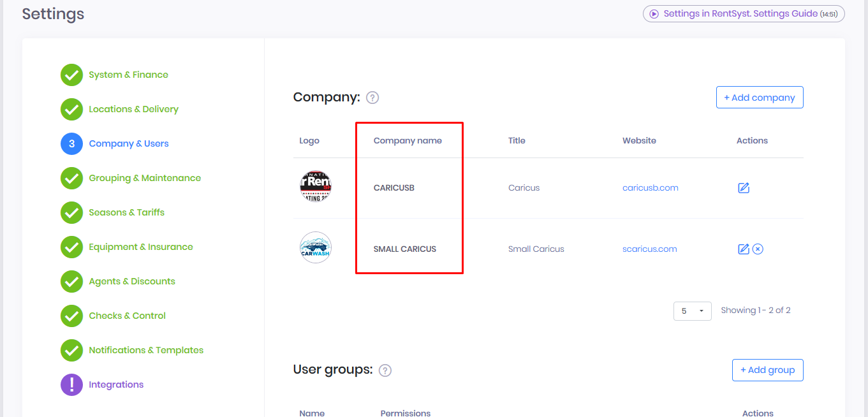Click the Integrations exclamation mark icon

71,384
